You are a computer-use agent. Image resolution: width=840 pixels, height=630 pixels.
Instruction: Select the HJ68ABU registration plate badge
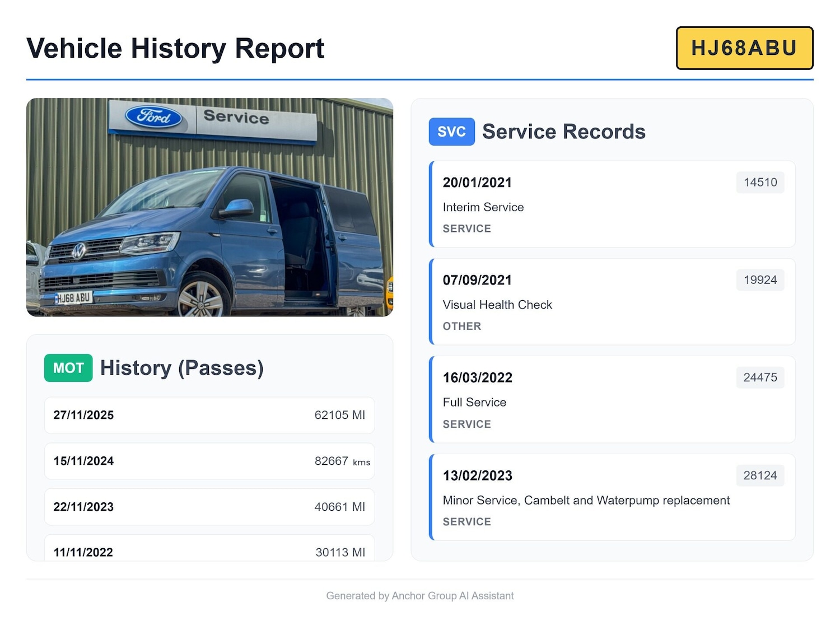tap(744, 48)
